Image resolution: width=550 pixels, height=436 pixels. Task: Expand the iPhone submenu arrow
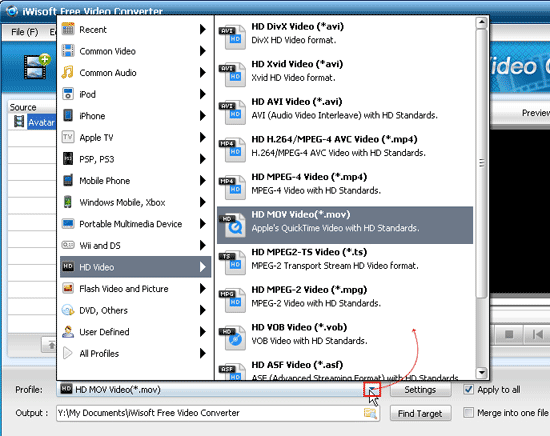coord(202,115)
